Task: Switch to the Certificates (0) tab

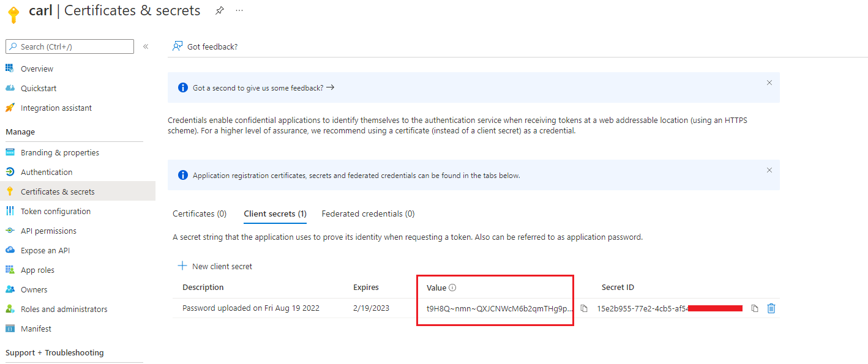Action: [200, 214]
